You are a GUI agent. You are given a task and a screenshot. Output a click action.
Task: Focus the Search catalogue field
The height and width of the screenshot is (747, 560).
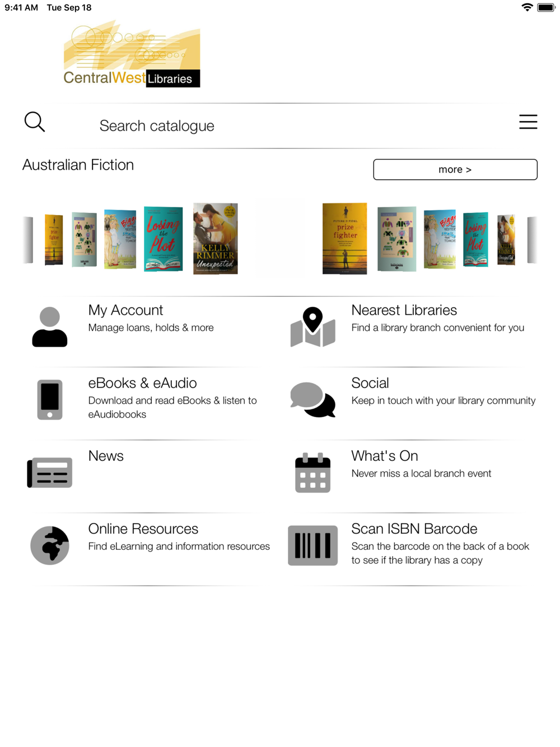point(280,125)
